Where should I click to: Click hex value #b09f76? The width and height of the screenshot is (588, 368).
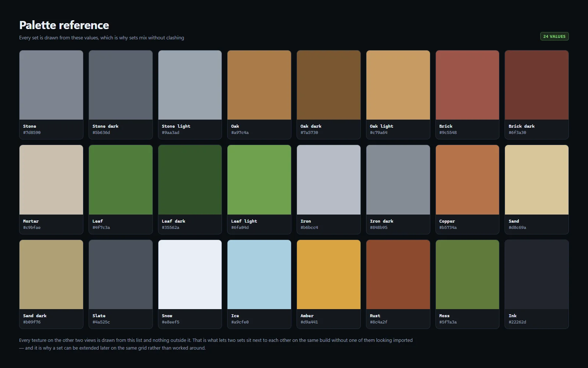[32, 322]
